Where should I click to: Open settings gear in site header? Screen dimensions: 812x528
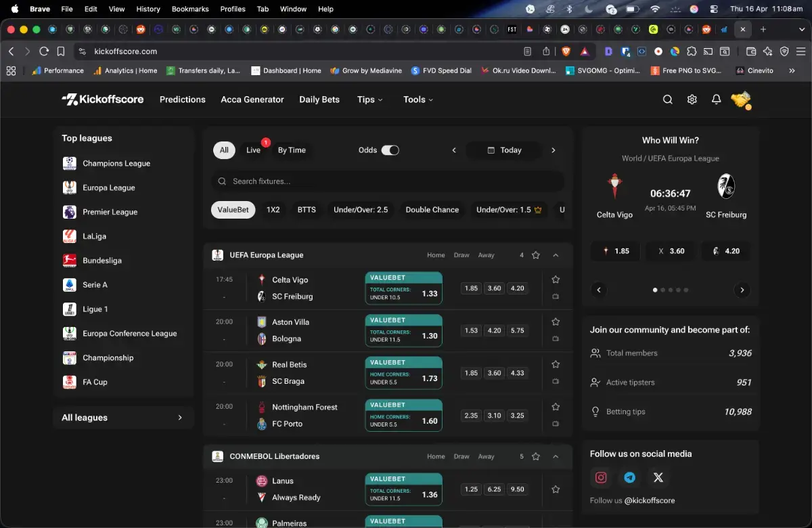(692, 100)
